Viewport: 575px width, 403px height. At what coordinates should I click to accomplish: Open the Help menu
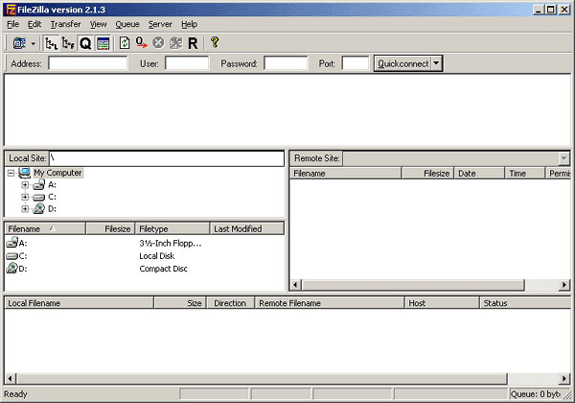[x=189, y=24]
